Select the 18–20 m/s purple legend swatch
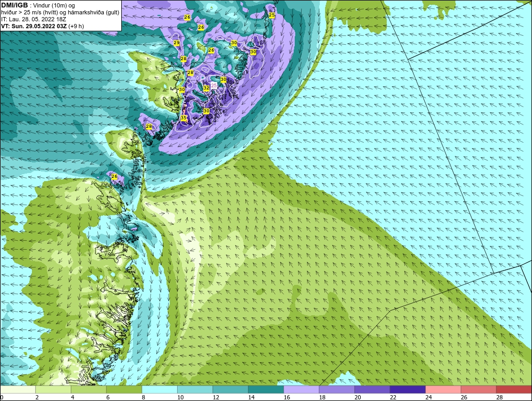 (x=337, y=389)
